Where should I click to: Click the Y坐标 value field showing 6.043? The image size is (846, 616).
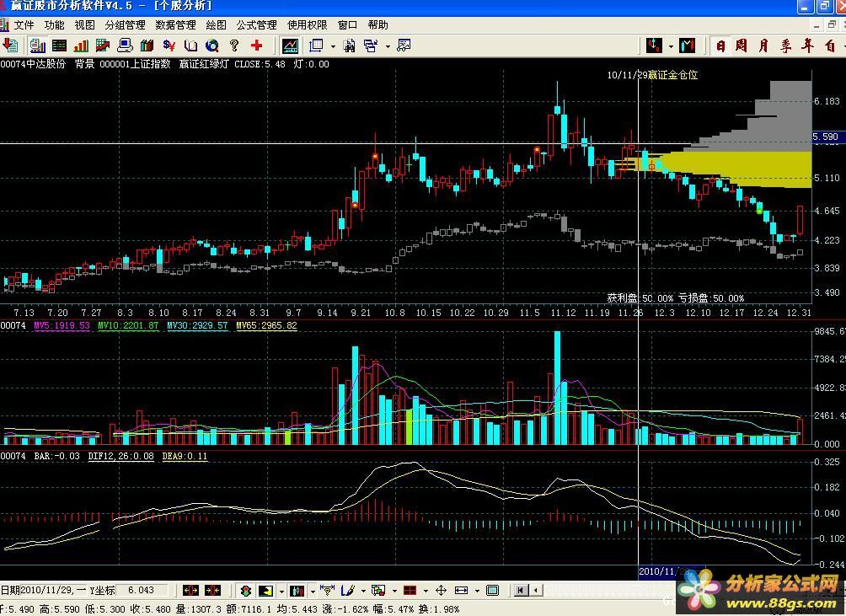click(142, 591)
